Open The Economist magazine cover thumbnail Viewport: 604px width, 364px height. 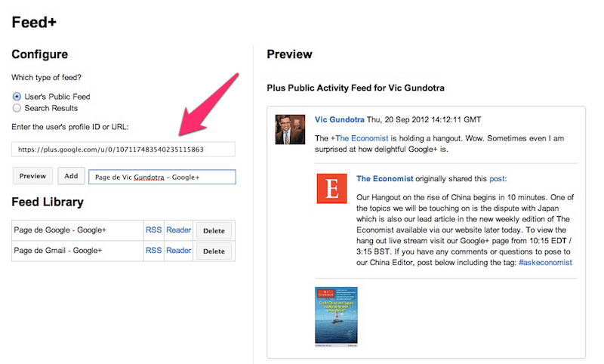336,315
